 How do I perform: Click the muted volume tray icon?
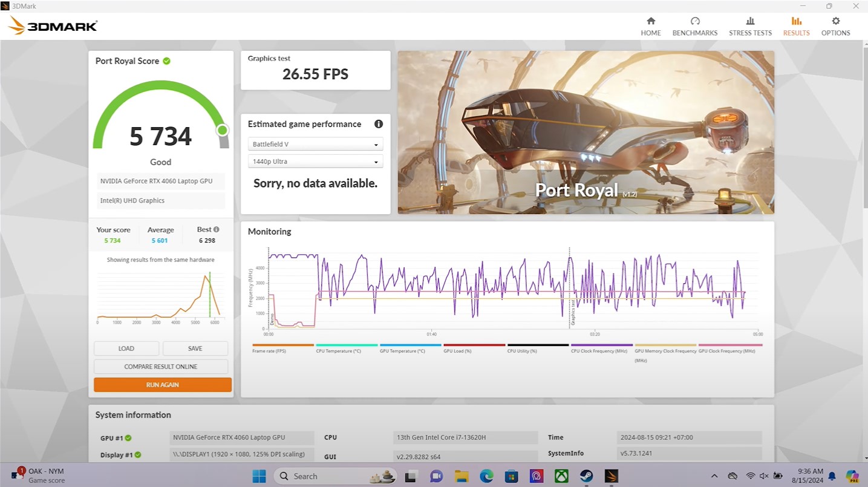(x=765, y=476)
